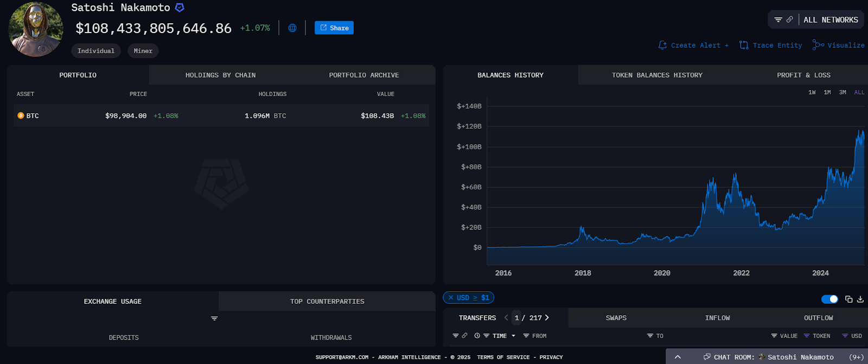
Task: Switch to the TOP COUNTERPARTIES tab
Action: [x=327, y=301]
